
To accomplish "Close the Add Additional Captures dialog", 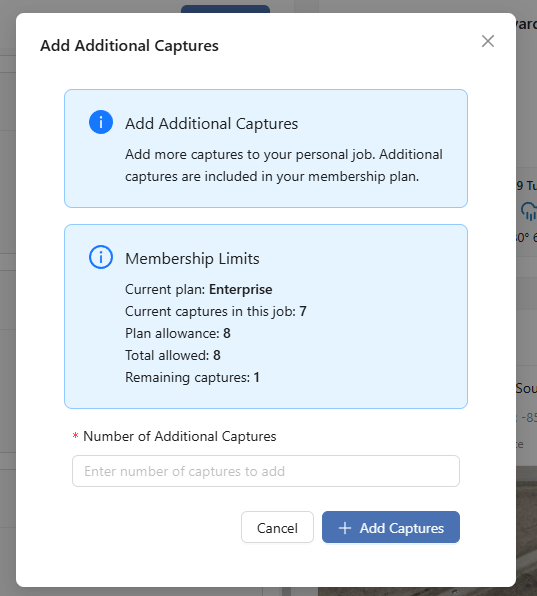I will click(x=488, y=41).
